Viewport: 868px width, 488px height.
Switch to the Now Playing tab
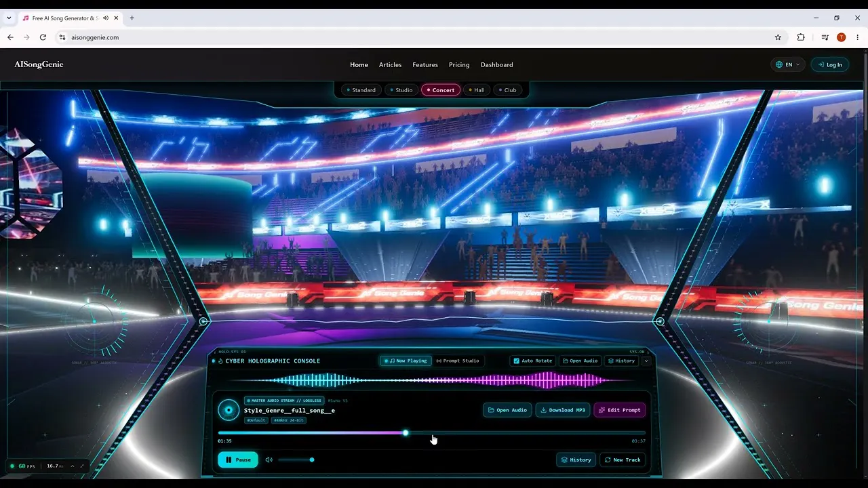[406, 361]
